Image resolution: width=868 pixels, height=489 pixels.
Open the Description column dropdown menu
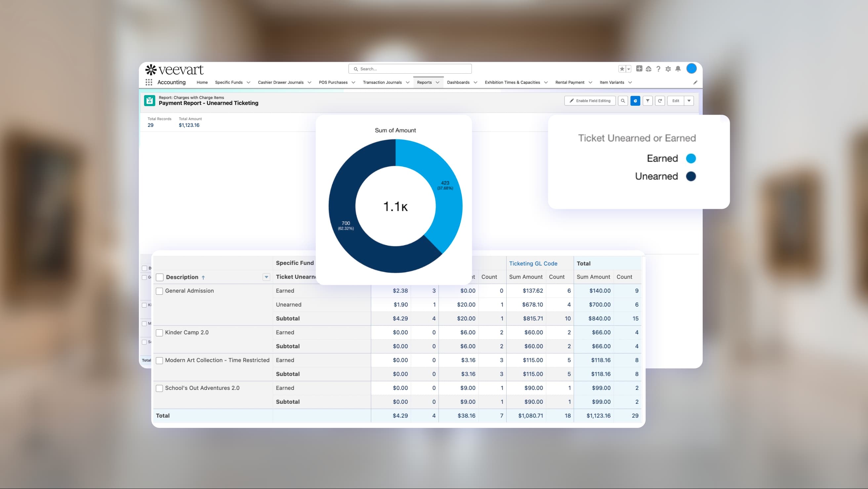(x=266, y=277)
